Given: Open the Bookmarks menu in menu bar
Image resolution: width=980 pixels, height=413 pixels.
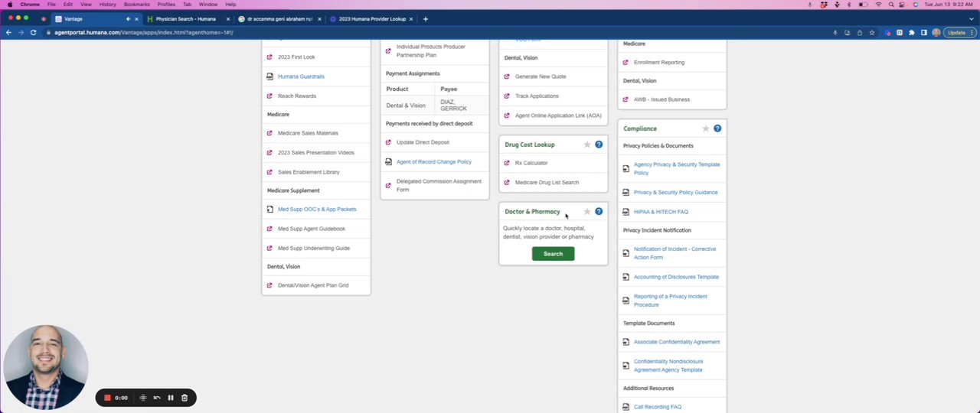Looking at the screenshot, I should pyautogui.click(x=137, y=5).
